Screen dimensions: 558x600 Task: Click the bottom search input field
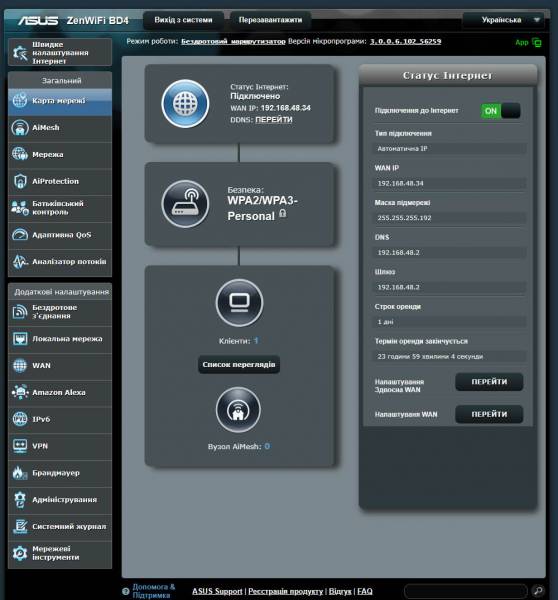point(466,591)
